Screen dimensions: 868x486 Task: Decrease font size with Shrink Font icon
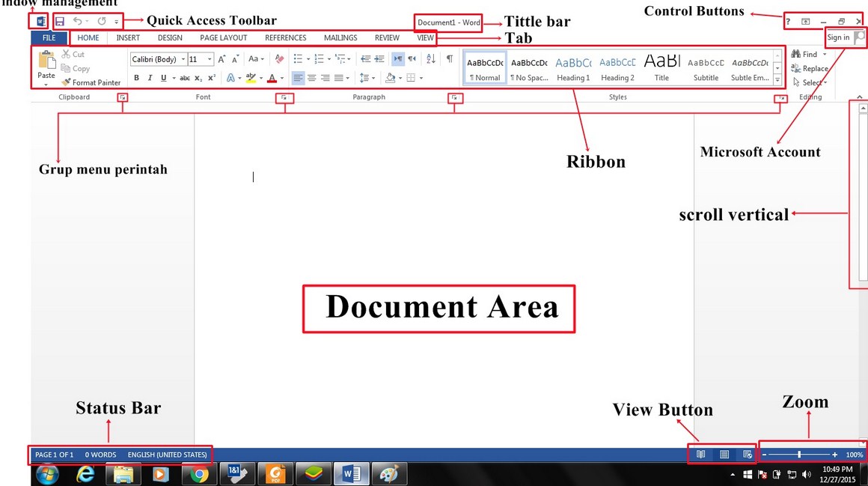pos(235,59)
